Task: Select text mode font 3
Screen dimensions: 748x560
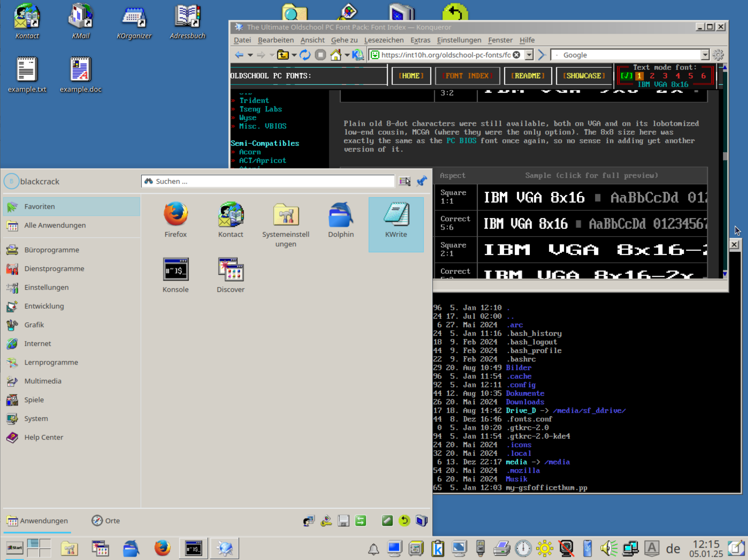Action: coord(665,76)
